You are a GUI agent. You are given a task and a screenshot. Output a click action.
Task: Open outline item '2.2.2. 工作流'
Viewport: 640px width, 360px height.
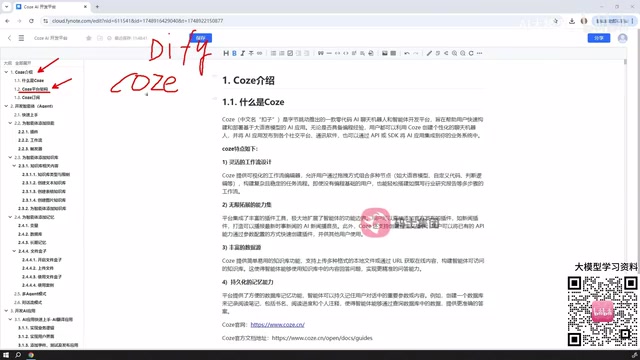click(x=30, y=140)
